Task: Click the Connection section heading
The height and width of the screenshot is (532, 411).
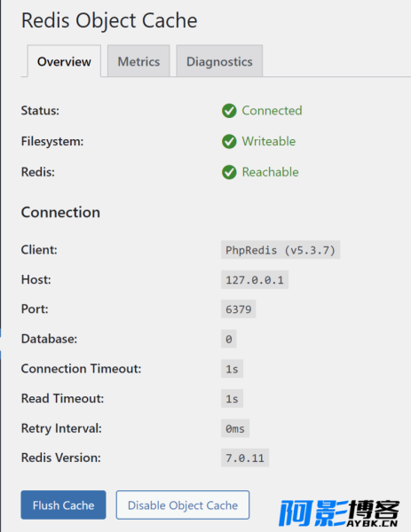Action: 60,213
